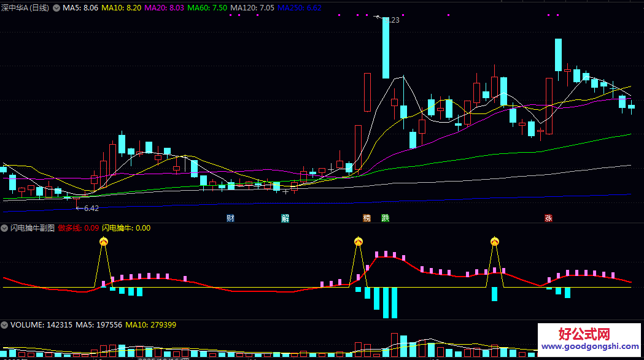Click the 6.42 low price marker

coord(87,209)
